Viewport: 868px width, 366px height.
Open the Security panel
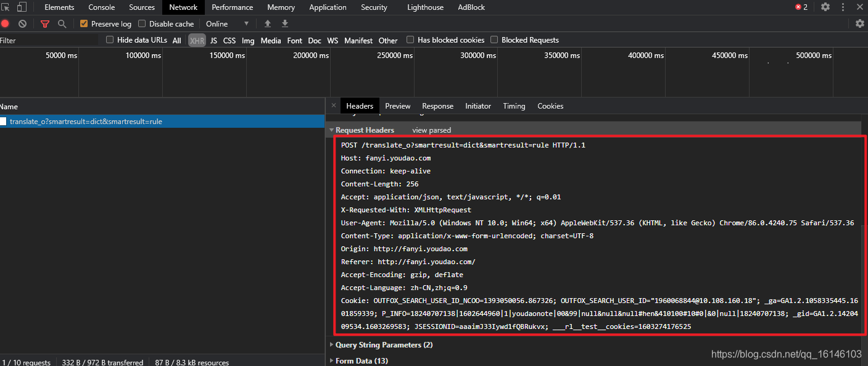tap(374, 7)
